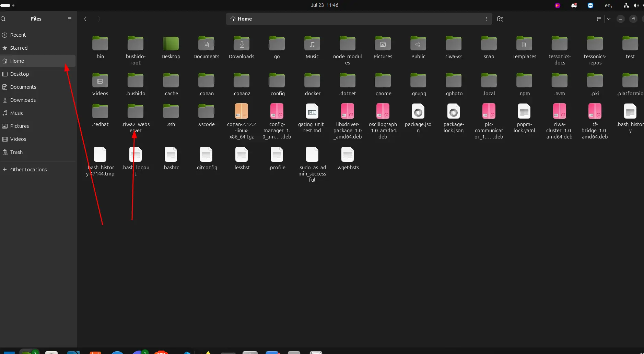Open the clock Jul 23 11:46 panel

coord(325,5)
